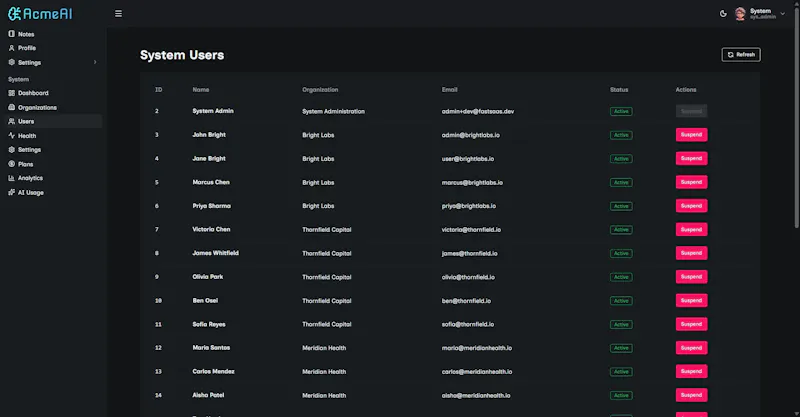The height and width of the screenshot is (417, 800).
Task: Click the Health pulse icon
Action: (x=11, y=136)
